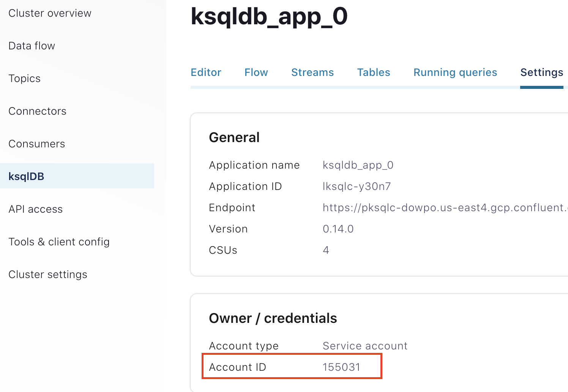Open the Streams tab

(x=312, y=73)
